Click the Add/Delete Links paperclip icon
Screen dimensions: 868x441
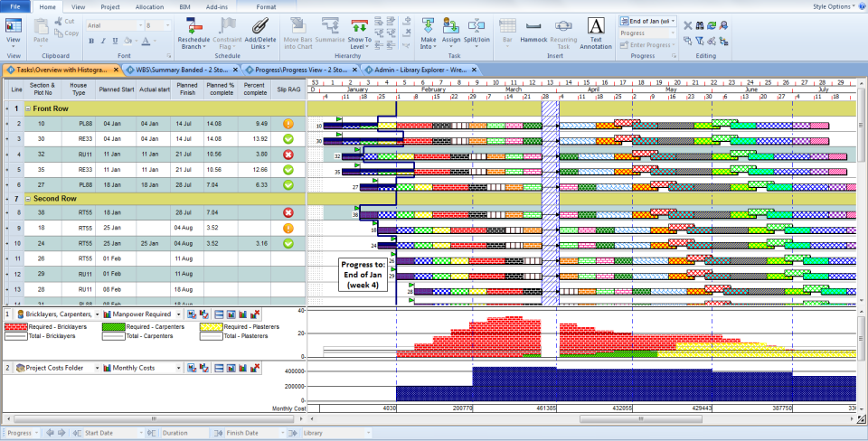(260, 27)
